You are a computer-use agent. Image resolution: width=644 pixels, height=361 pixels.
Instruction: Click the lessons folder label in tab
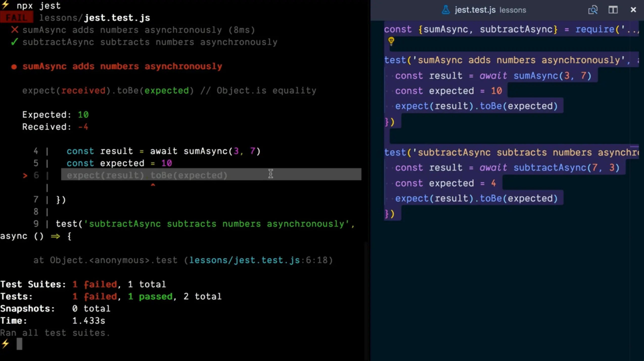(513, 10)
